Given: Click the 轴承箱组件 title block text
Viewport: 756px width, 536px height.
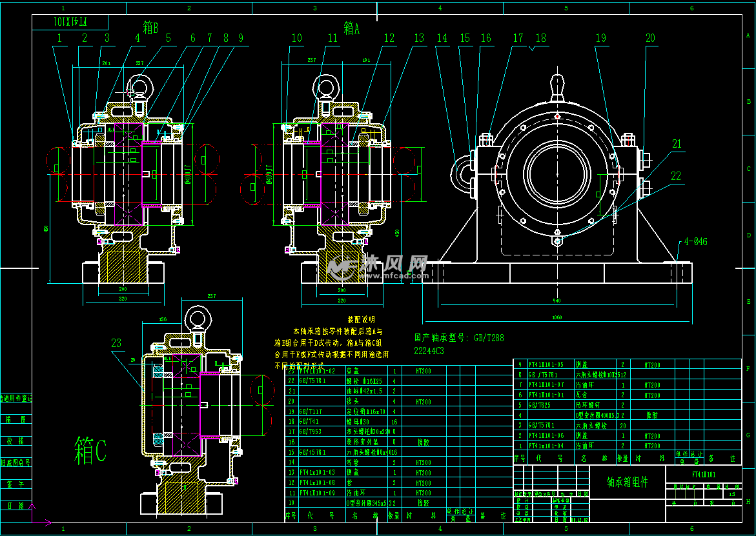Looking at the screenshot, I should [x=627, y=482].
